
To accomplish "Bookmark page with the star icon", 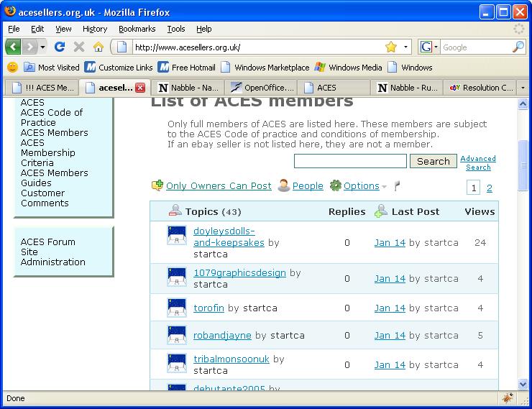I will pos(390,47).
